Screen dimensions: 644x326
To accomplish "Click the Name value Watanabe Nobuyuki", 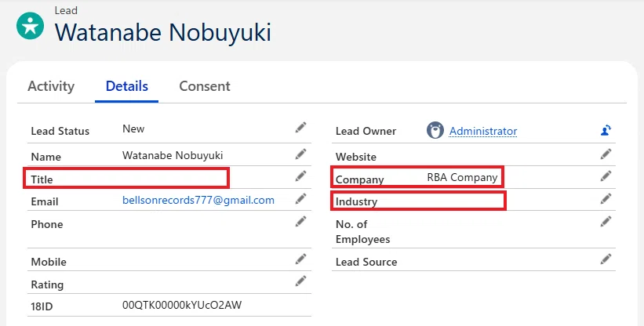I will click(x=173, y=155).
